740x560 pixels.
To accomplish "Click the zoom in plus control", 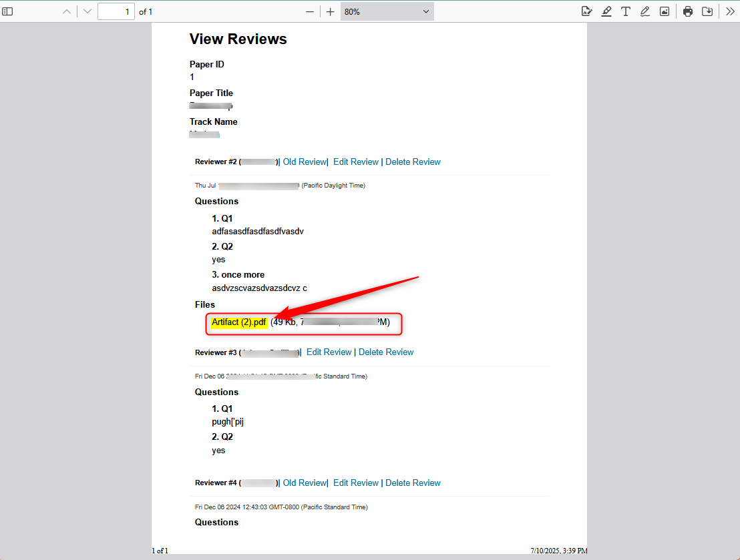I will (x=329, y=11).
